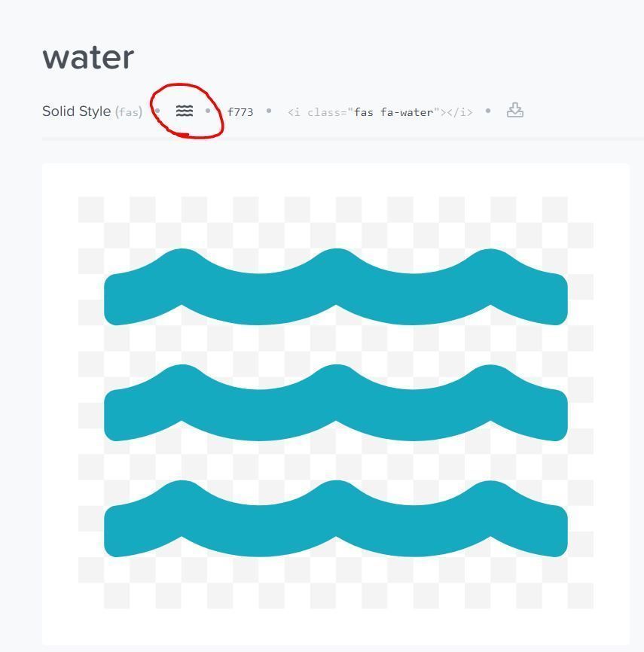Click the closing </i> tag in the snippet
This screenshot has height=652, width=644.
(x=458, y=112)
